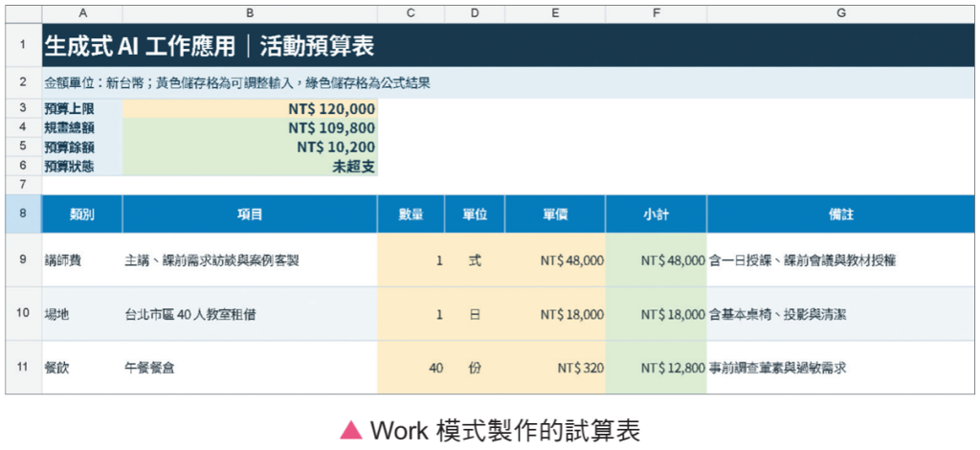The width and height of the screenshot is (980, 450).
Task: Select column A header
Action: [82, 13]
